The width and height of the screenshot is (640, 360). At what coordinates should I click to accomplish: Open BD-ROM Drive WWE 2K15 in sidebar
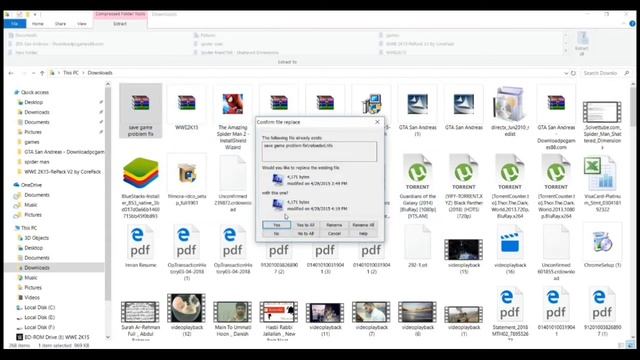(x=52, y=337)
